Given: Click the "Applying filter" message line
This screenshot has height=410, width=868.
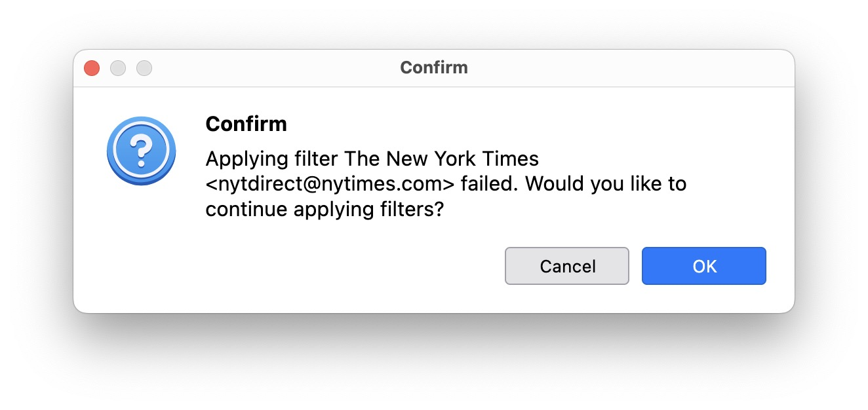Looking at the screenshot, I should pyautogui.click(x=372, y=159).
